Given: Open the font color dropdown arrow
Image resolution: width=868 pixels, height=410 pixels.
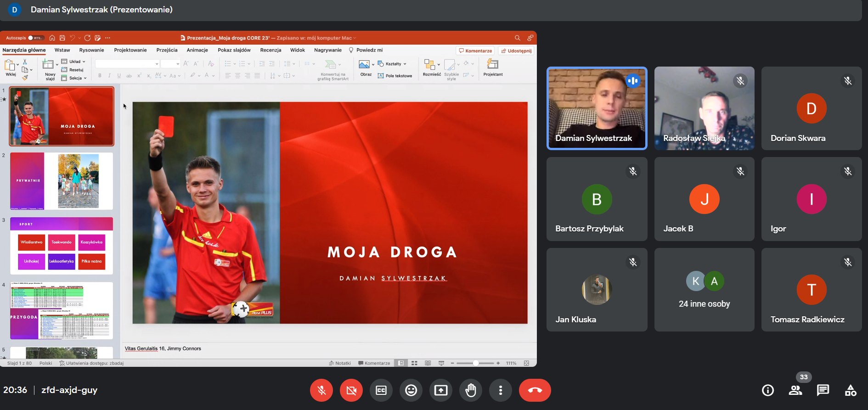Looking at the screenshot, I should pyautogui.click(x=214, y=76).
